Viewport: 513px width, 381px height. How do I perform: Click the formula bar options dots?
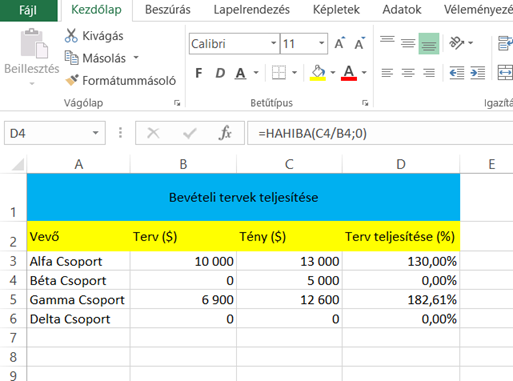120,133
